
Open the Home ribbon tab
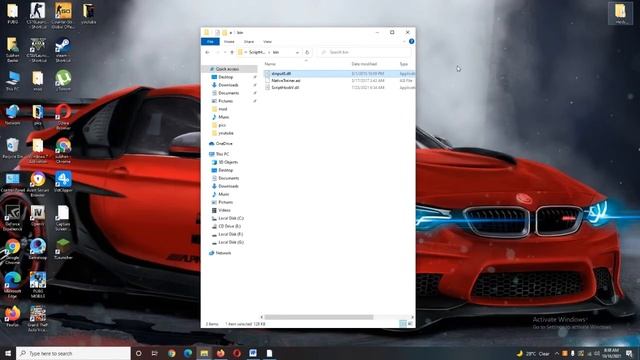229,42
